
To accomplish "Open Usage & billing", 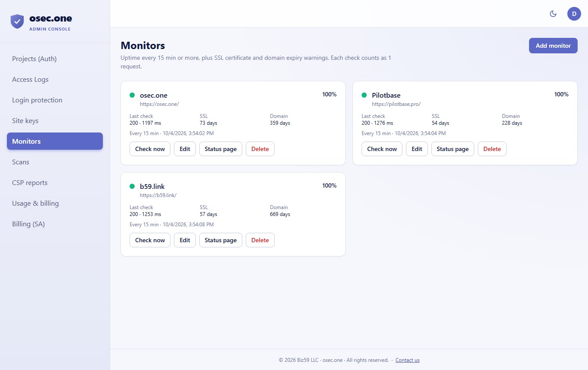I will [55, 203].
